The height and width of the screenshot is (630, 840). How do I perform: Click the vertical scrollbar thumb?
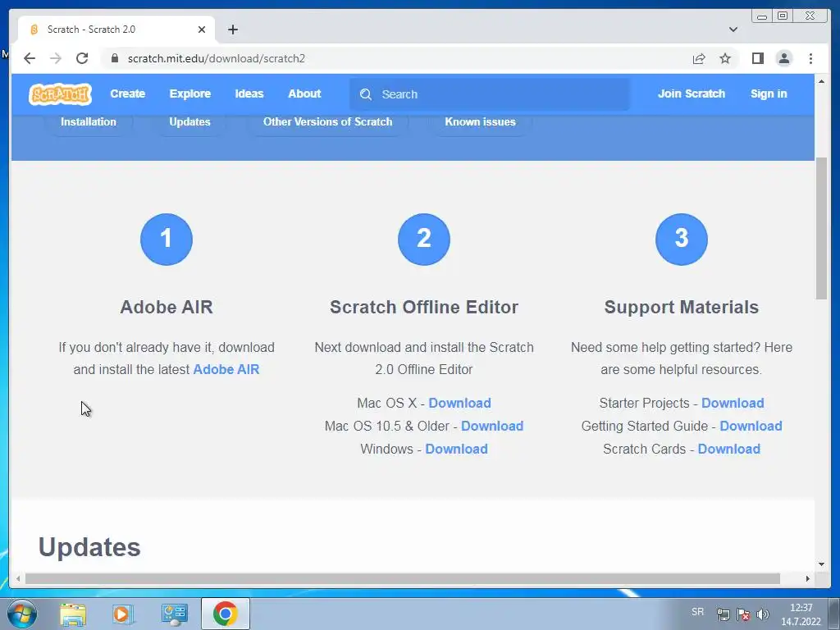coord(821,229)
